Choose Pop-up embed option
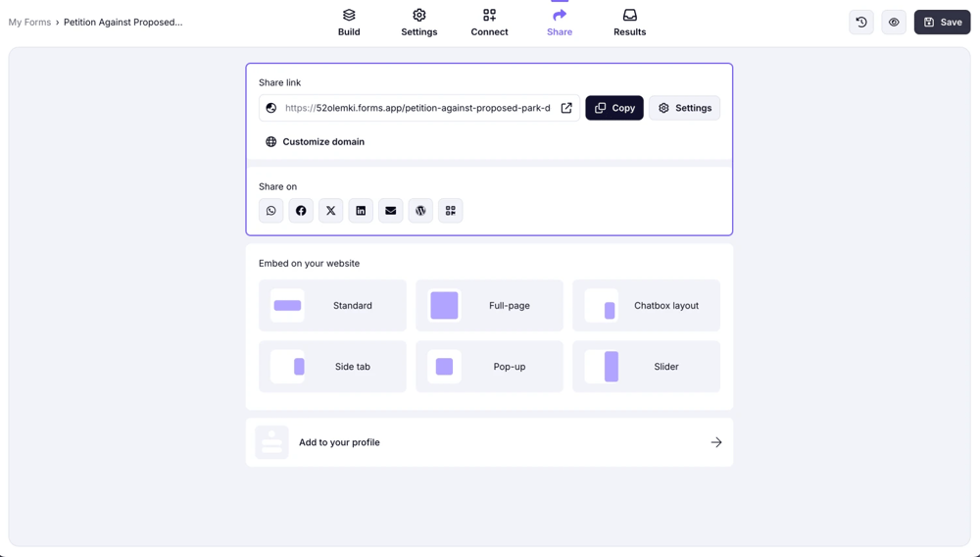 click(489, 367)
